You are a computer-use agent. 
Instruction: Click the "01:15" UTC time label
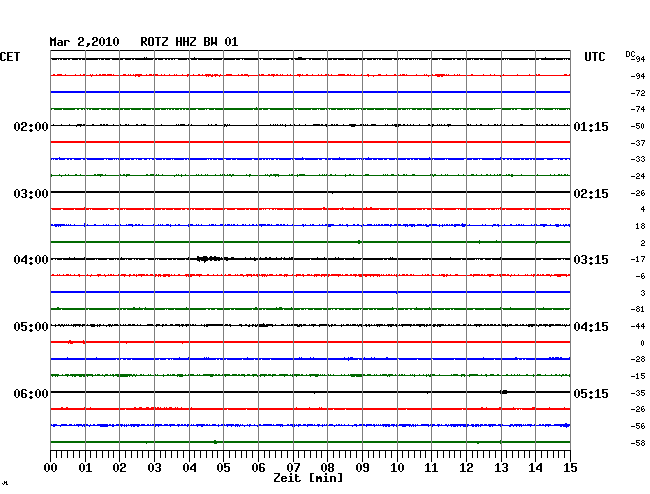[x=591, y=126]
